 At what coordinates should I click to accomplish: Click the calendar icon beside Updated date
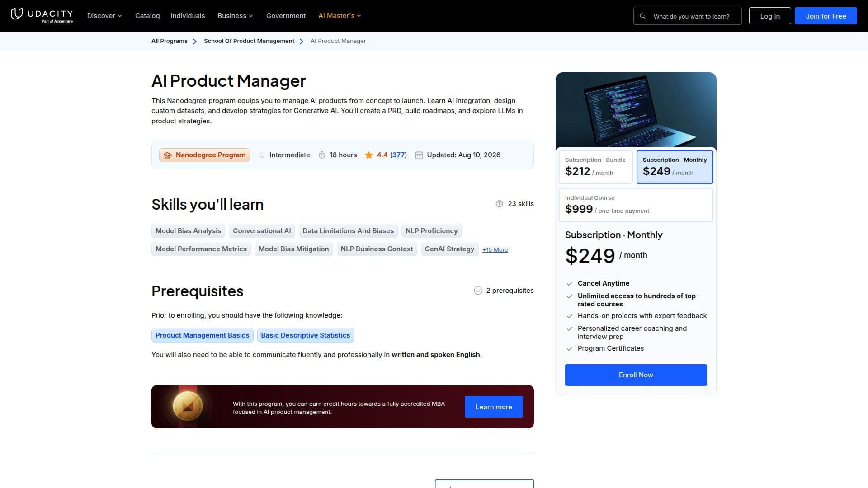click(x=419, y=155)
